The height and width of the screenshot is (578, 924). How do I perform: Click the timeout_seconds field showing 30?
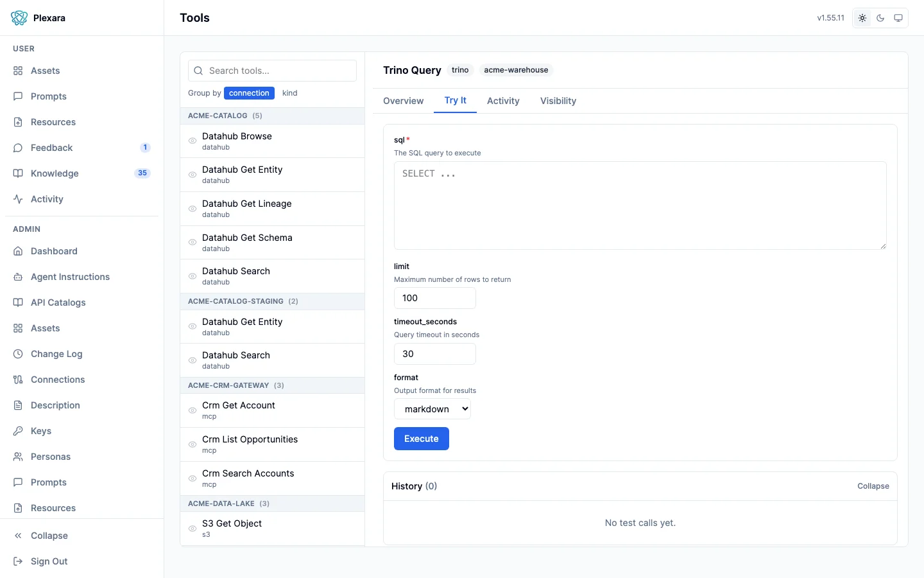(x=435, y=354)
